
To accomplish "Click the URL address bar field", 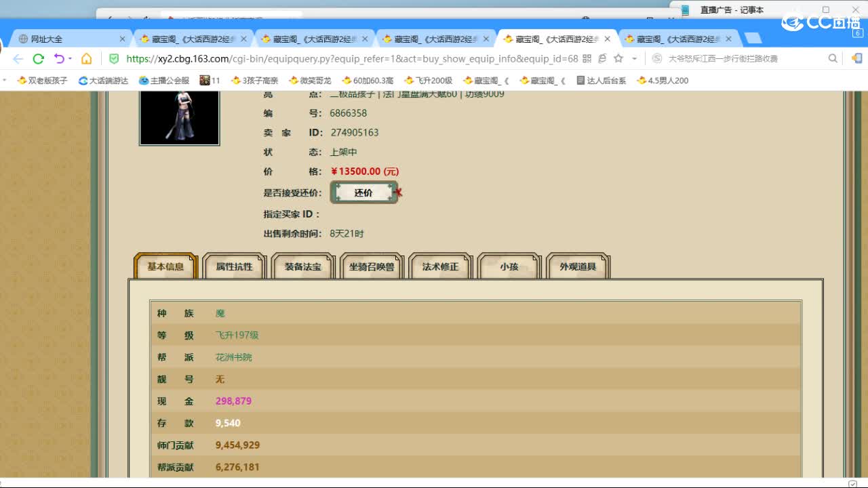I will [352, 59].
